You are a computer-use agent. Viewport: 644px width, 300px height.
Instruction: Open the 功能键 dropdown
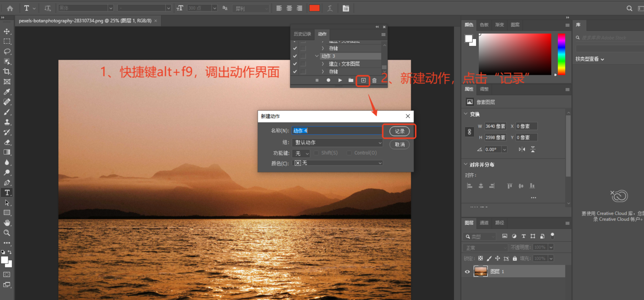[x=301, y=153]
